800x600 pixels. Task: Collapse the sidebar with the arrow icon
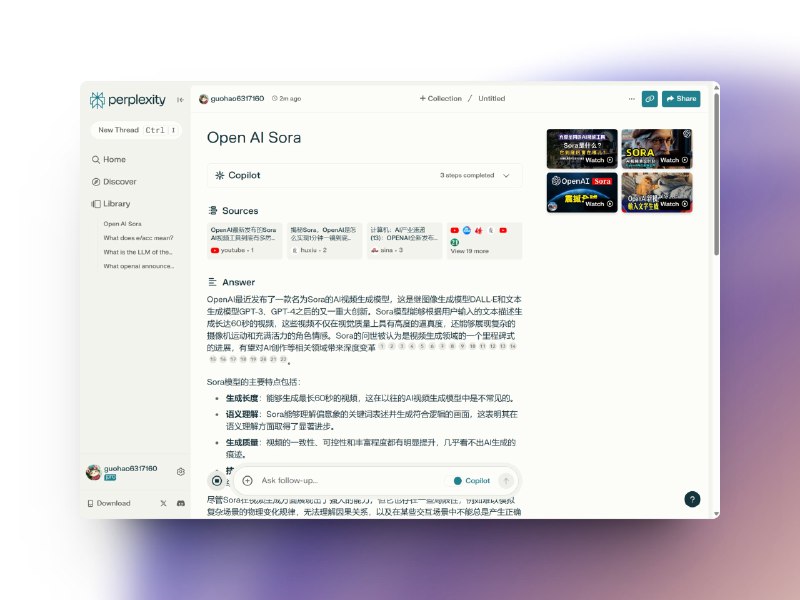(x=180, y=99)
